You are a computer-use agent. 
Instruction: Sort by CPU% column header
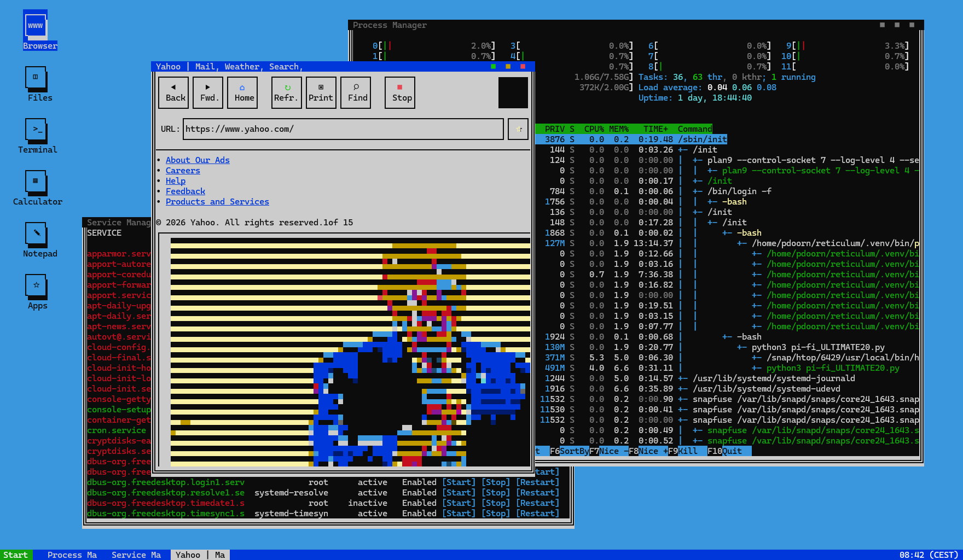tap(594, 129)
